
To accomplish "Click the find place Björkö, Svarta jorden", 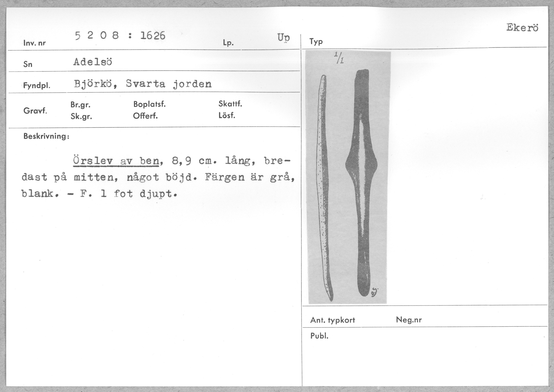I will (x=142, y=84).
